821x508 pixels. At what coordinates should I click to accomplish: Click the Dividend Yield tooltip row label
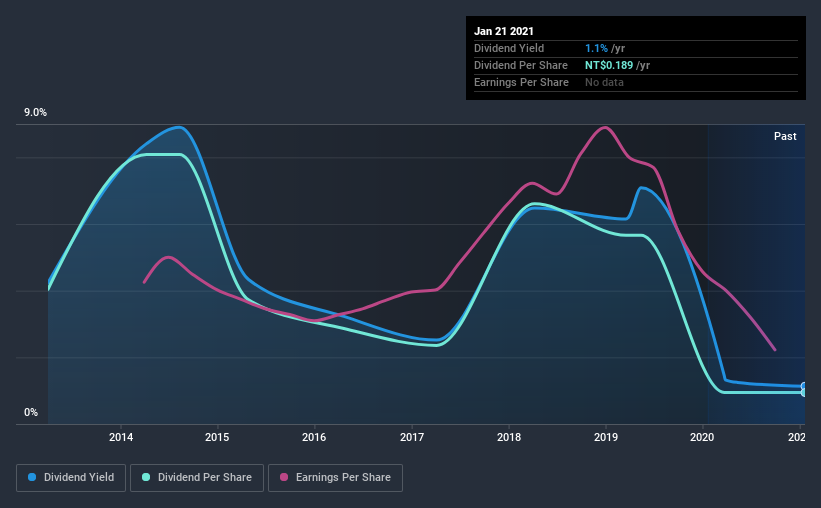coord(509,48)
